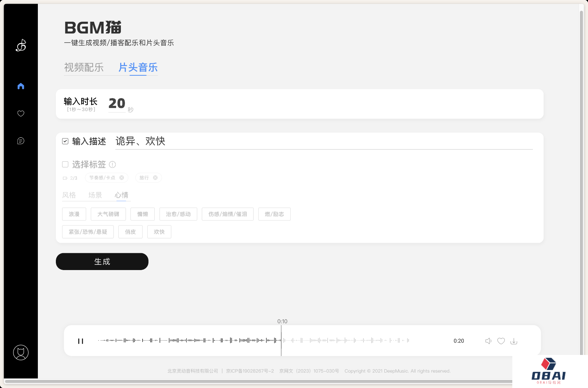This screenshot has height=388, width=588.
Task: Choose the 大气磅礴 mood tag
Action: click(108, 214)
